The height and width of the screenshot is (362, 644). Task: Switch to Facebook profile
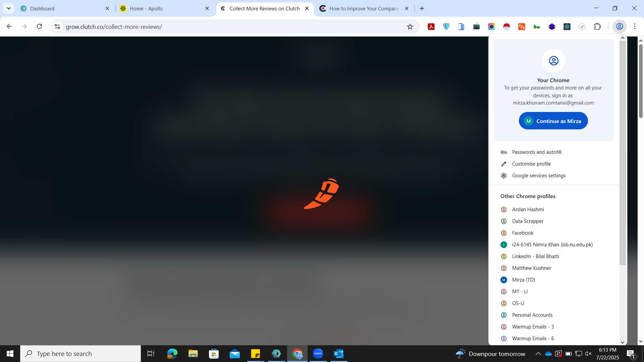pos(553,233)
